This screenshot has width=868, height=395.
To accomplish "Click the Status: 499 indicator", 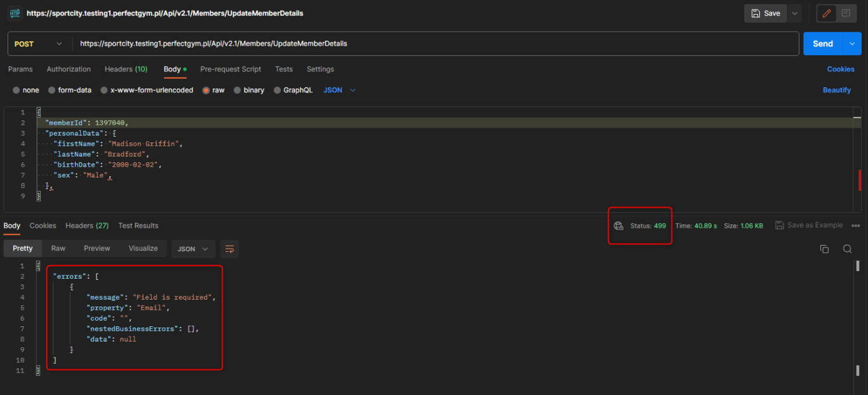I will [x=648, y=226].
